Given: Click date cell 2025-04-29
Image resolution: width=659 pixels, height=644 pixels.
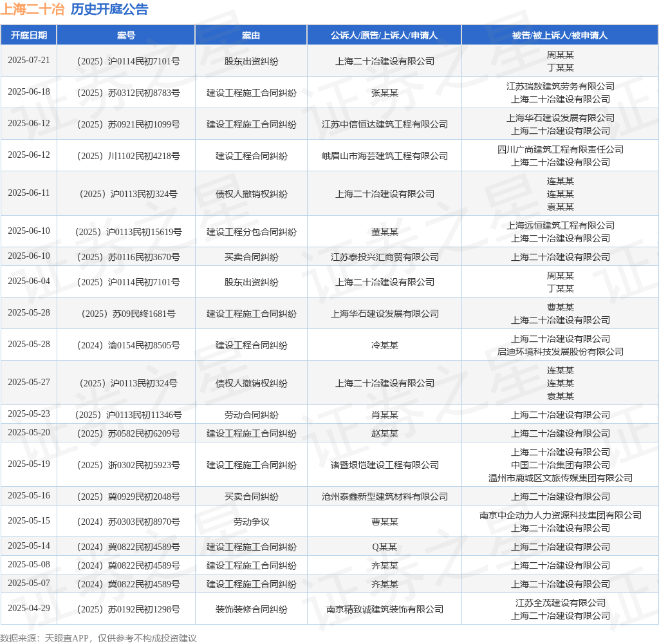Looking at the screenshot, I should point(28,608).
